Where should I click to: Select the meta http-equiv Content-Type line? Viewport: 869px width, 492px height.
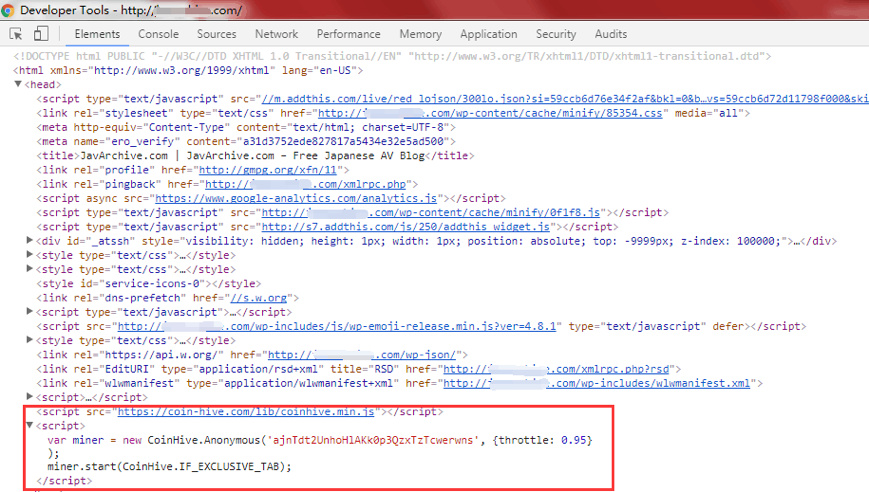[246, 127]
